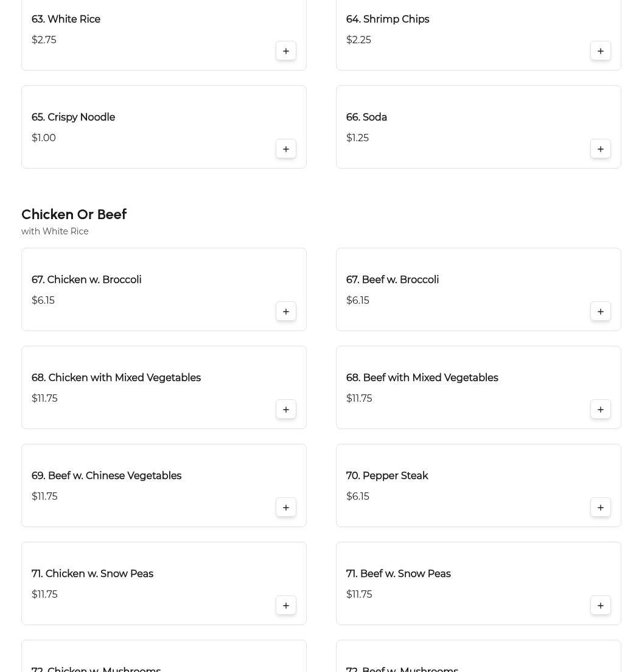This screenshot has width=639, height=672.
Task: Add White Rice with the plus icon
Action: coord(286,51)
